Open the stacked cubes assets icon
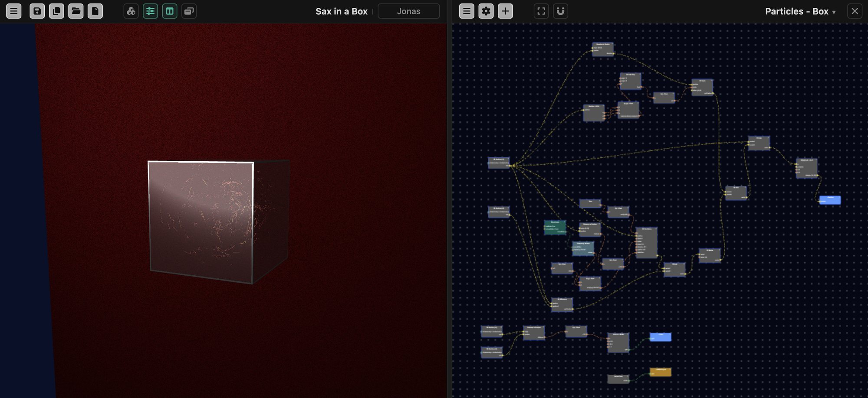The height and width of the screenshot is (398, 868). (x=131, y=11)
